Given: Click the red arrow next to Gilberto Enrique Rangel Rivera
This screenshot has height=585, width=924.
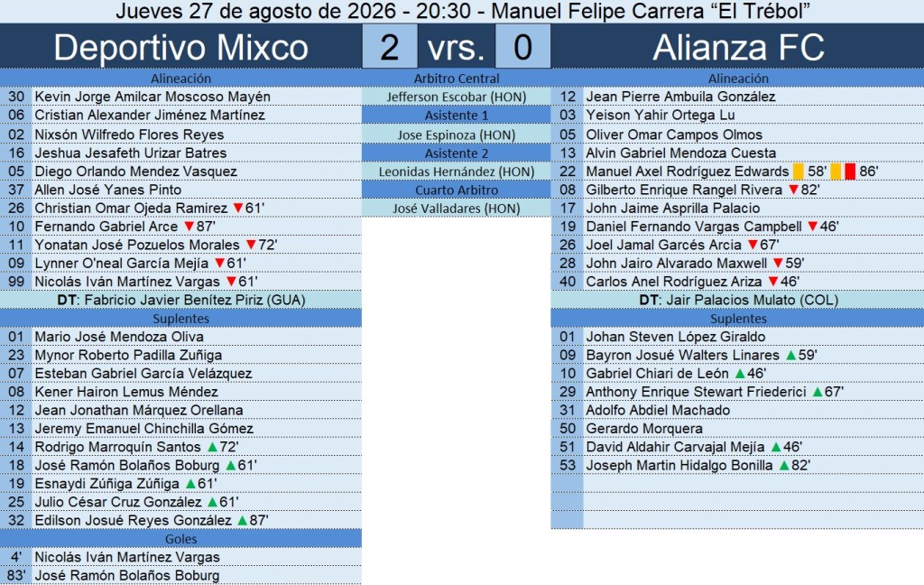Looking at the screenshot, I should [x=794, y=190].
